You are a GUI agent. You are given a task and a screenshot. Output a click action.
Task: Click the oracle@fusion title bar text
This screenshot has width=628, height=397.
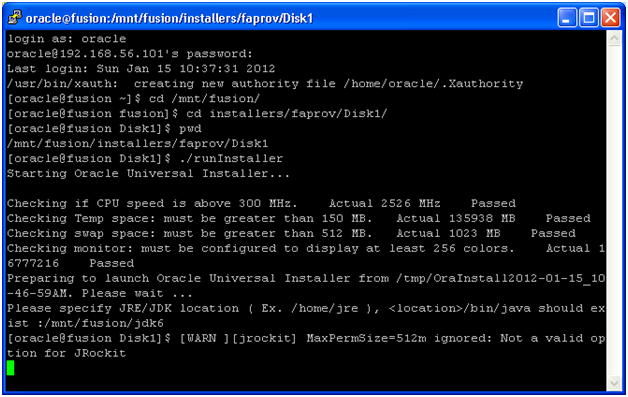(169, 18)
